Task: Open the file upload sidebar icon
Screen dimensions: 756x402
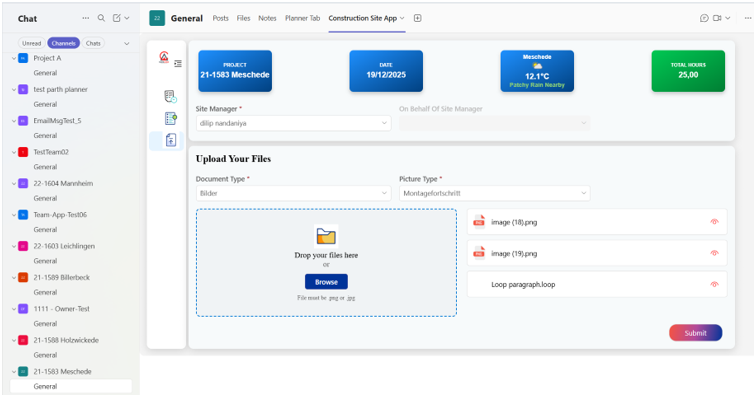Action: point(170,141)
